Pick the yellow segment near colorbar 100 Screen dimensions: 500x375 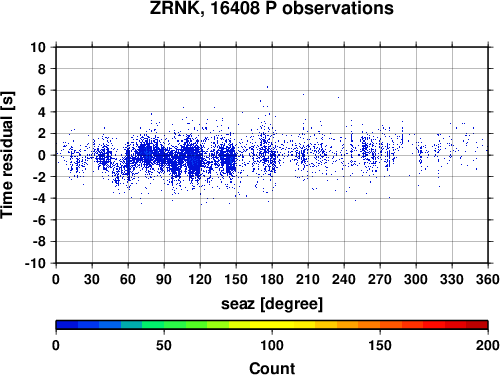(x=272, y=325)
